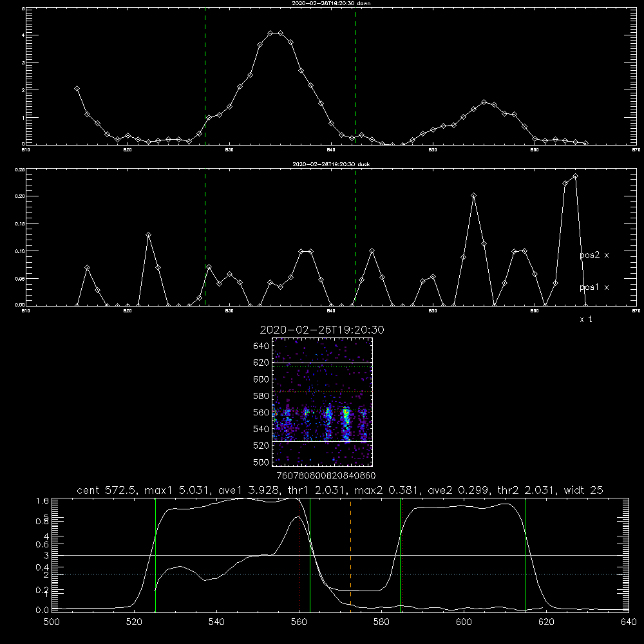Click the dawn plot title text
This screenshot has width=644, height=644.
[x=331, y=3]
